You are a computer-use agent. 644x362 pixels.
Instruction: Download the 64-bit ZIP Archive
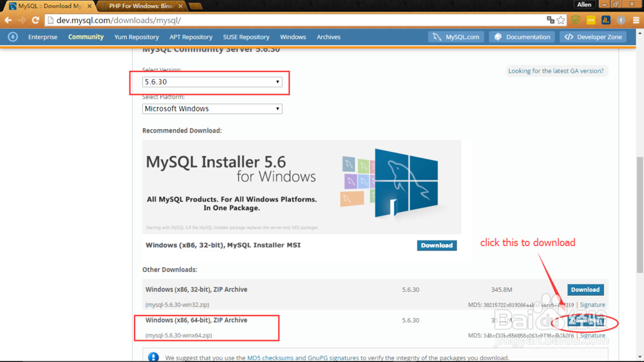[585, 321]
